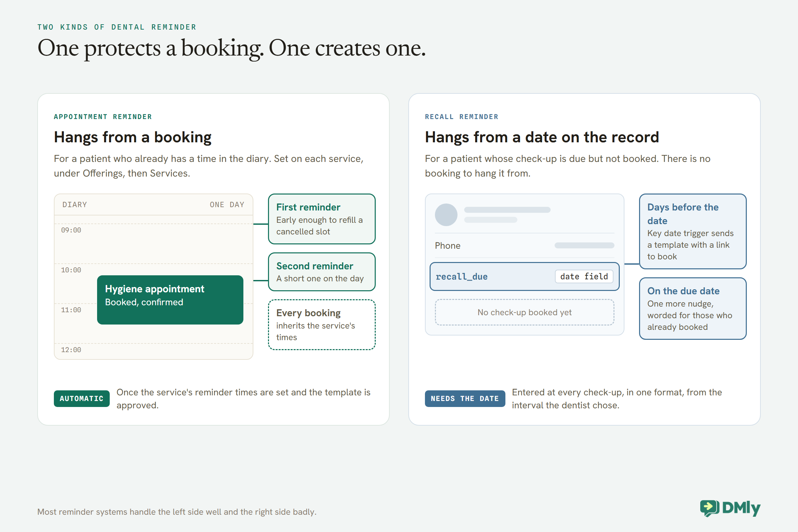The width and height of the screenshot is (798, 532).
Task: Open the 'On the due date' card
Action: tap(693, 309)
